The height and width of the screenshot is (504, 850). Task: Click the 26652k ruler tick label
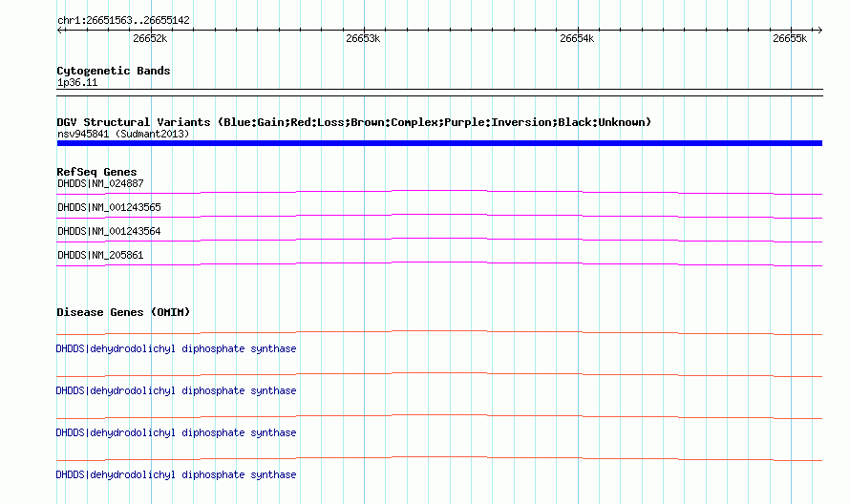click(x=150, y=38)
